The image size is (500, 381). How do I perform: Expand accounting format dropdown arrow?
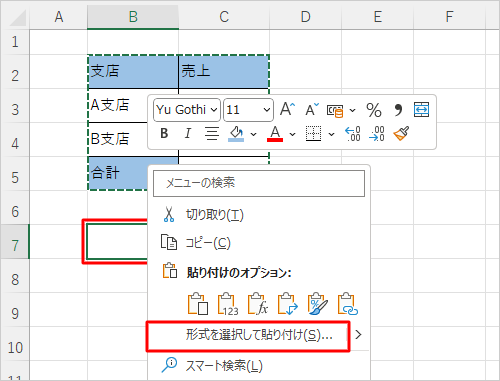[x=353, y=110]
